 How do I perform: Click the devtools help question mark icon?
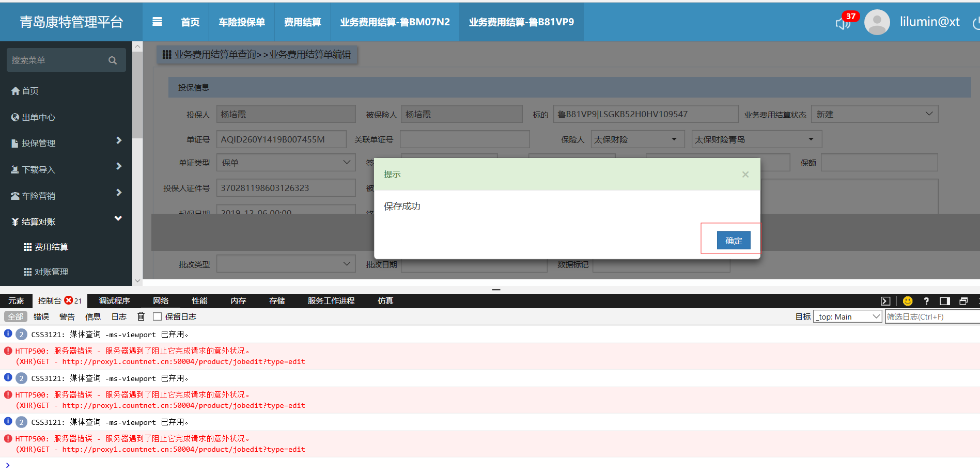tap(926, 301)
